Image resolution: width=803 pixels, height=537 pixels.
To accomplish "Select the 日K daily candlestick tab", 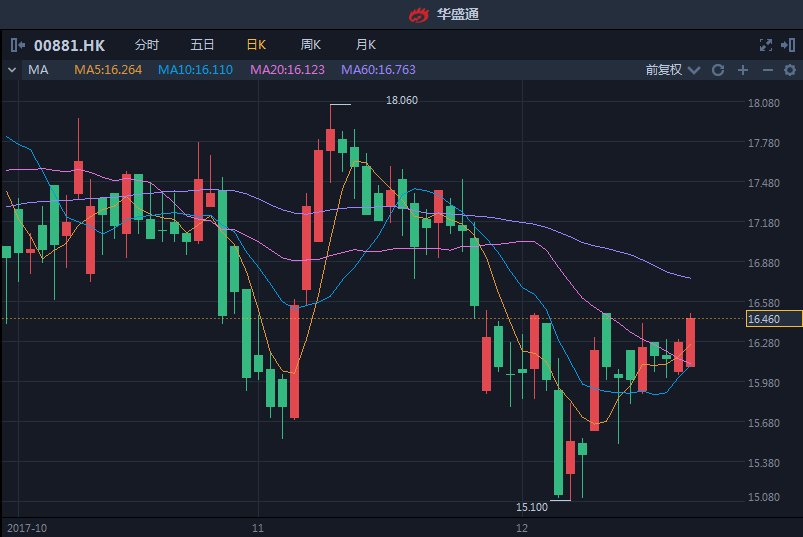I will 256,45.
